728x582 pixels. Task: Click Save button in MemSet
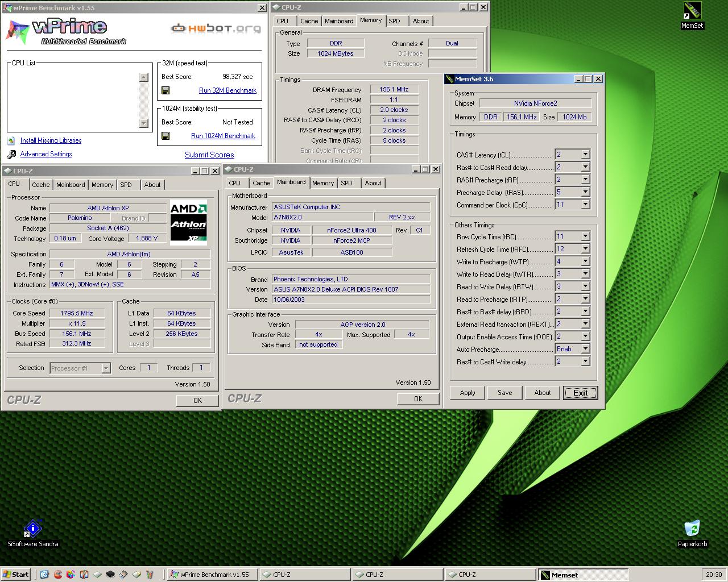tap(505, 393)
